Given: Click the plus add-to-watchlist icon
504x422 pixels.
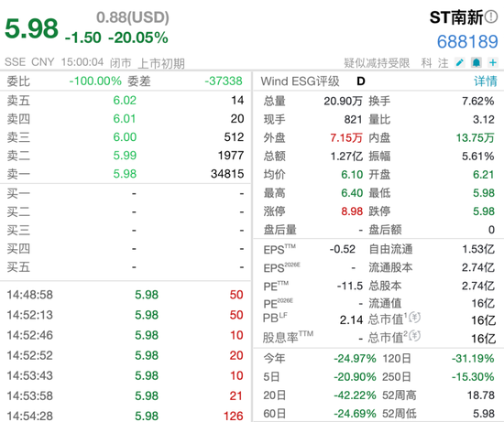Looking at the screenshot, I should (x=493, y=62).
